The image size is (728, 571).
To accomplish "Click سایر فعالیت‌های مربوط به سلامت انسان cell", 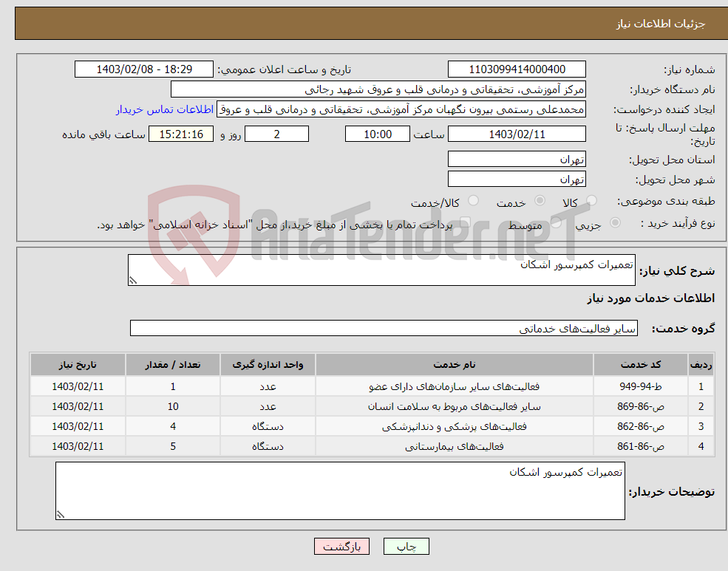I will click(454, 406).
